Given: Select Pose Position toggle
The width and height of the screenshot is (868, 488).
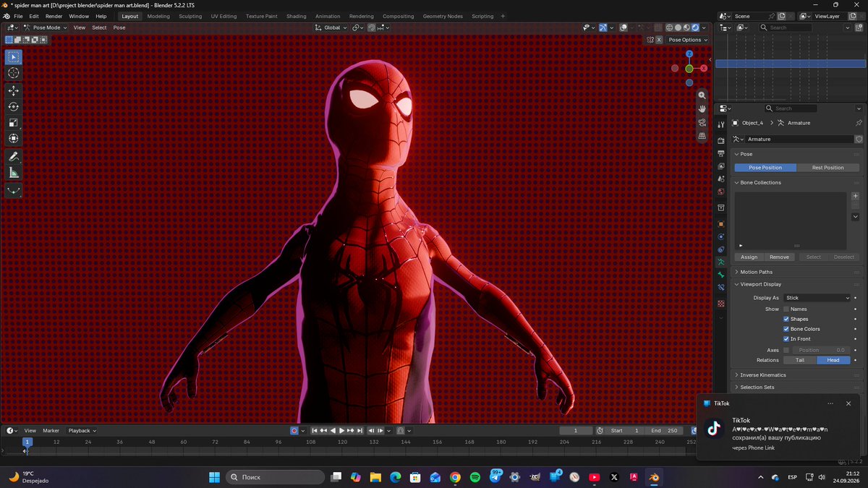Looking at the screenshot, I should (x=765, y=168).
